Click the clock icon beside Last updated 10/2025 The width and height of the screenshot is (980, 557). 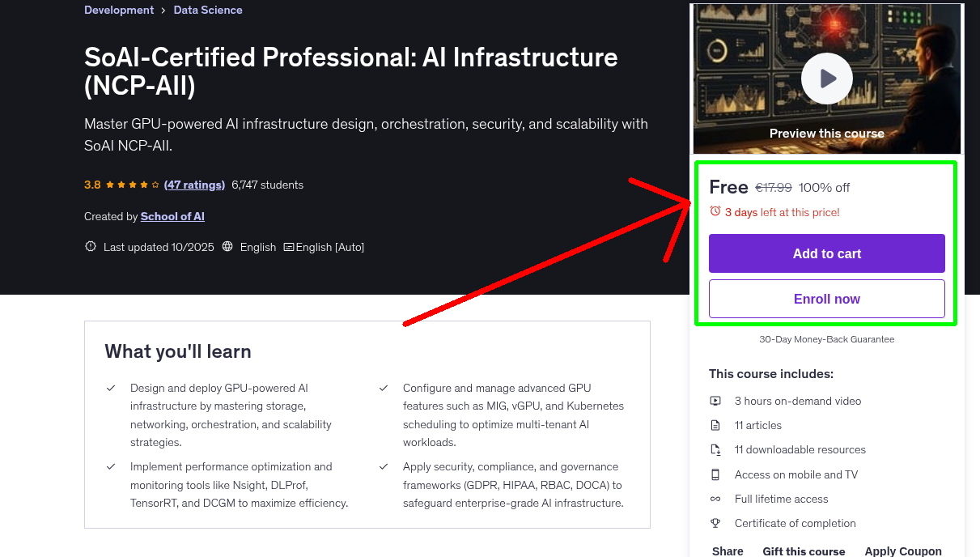pyautogui.click(x=90, y=246)
